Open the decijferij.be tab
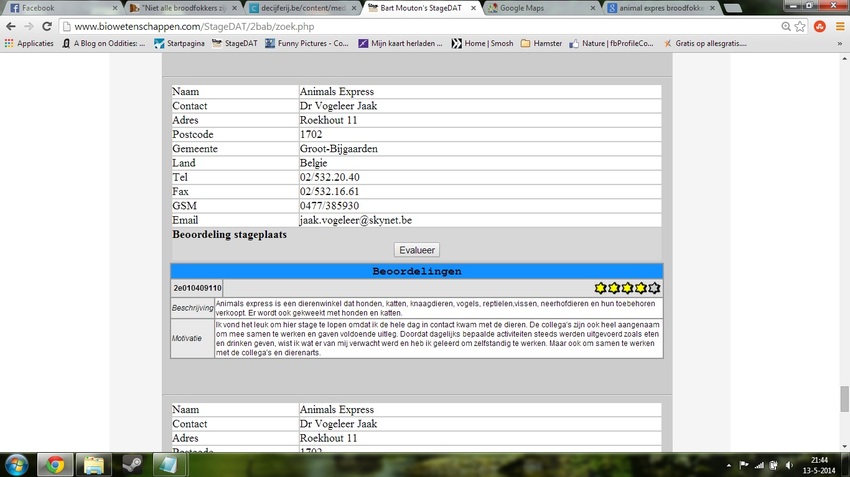Image resolution: width=850 pixels, height=477 pixels. tap(300, 8)
